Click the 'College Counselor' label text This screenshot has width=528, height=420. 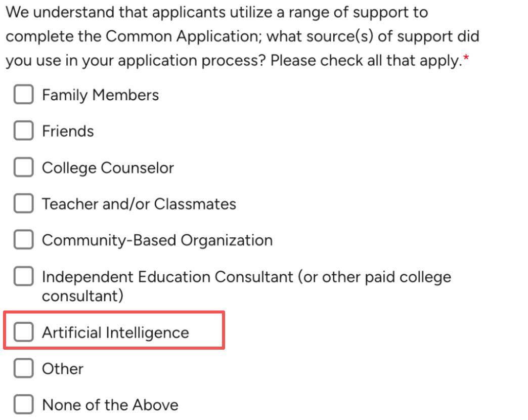click(108, 167)
